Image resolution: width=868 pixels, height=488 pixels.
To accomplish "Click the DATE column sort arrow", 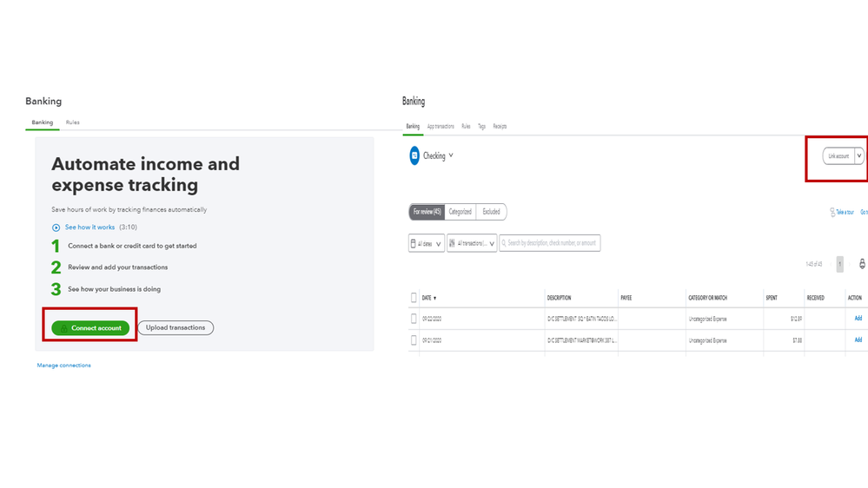I will point(435,298).
